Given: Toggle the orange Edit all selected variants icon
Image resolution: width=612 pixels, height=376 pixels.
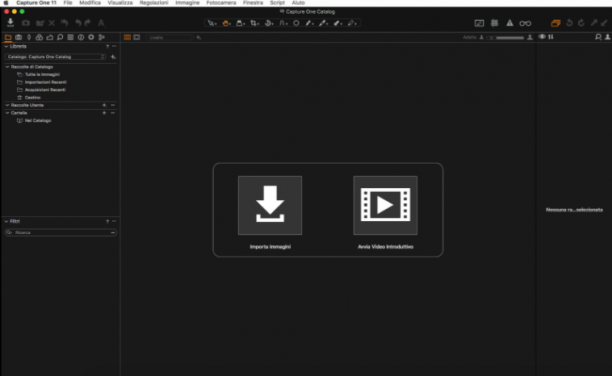Looking at the screenshot, I should 555,23.
